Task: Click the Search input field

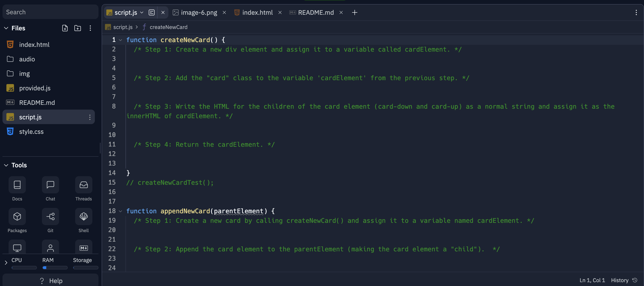Action: (50, 12)
